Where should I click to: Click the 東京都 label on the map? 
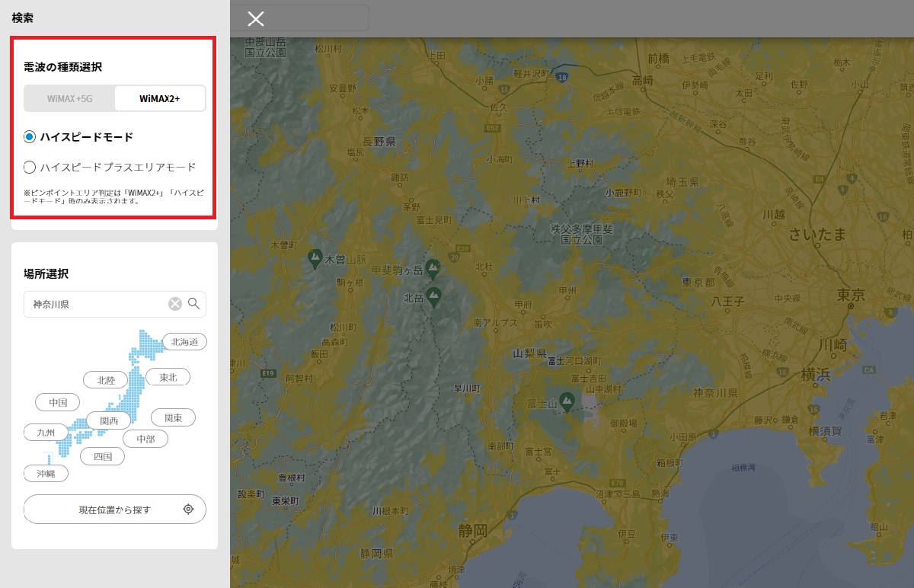[698, 282]
